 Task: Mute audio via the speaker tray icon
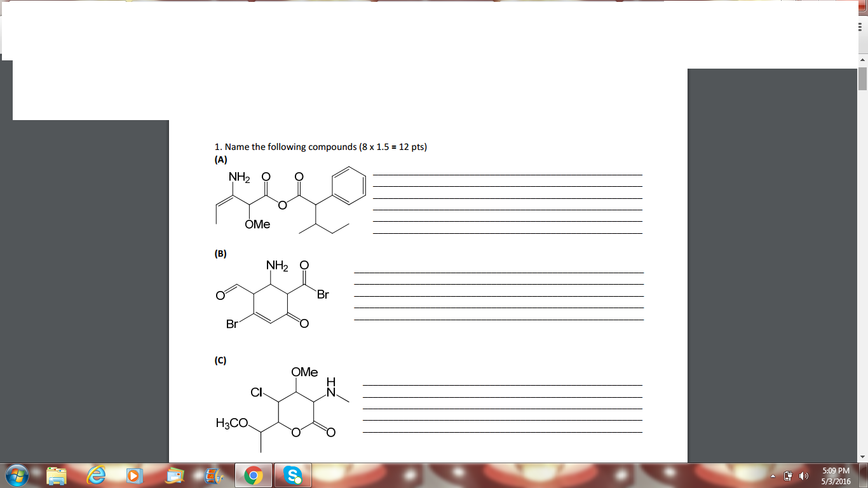point(802,475)
